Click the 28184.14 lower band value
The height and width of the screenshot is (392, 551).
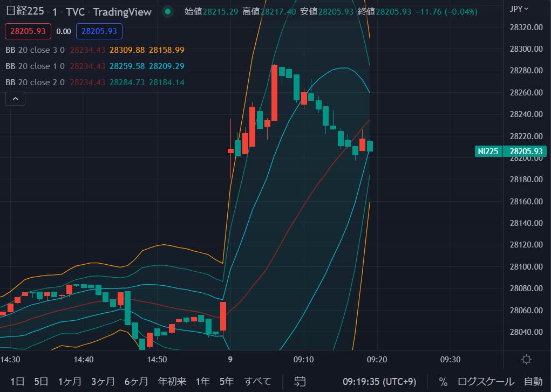pyautogui.click(x=167, y=82)
